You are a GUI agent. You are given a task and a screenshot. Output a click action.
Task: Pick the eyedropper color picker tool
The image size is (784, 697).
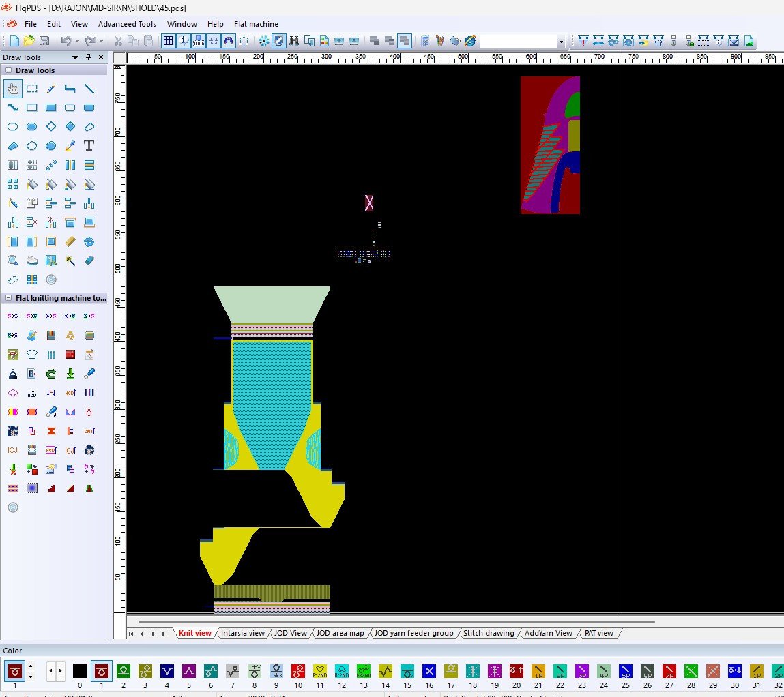pos(70,146)
